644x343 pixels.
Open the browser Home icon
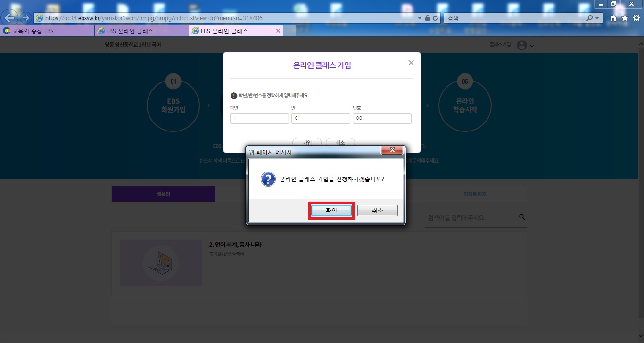[613, 18]
